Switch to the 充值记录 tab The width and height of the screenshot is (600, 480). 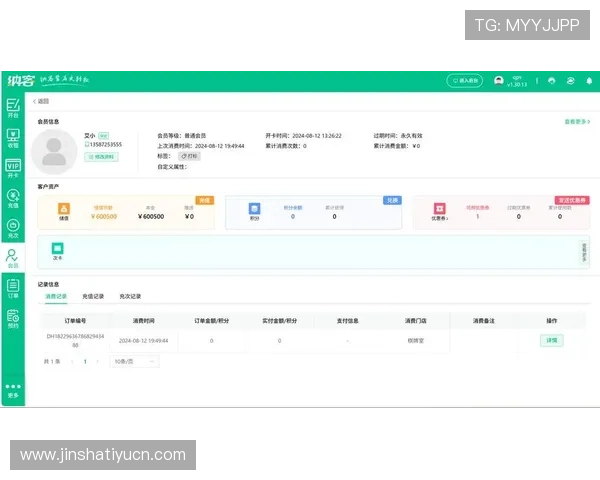[93, 296]
